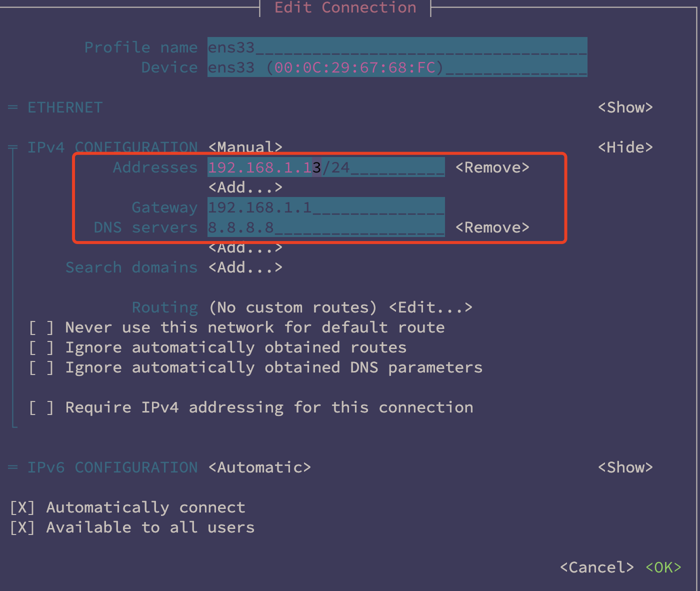Check Ignore automatically obtained DNS parameters
Screen dimensions: 700x591
[x=41, y=368]
